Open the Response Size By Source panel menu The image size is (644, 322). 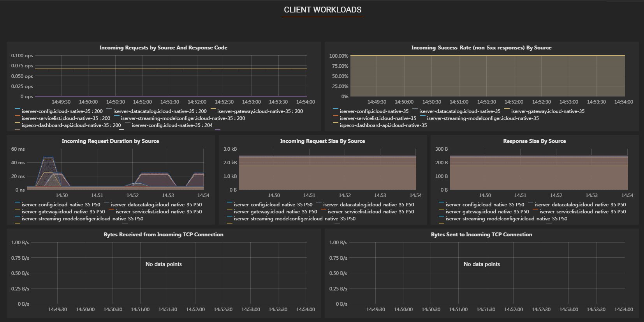[534, 141]
